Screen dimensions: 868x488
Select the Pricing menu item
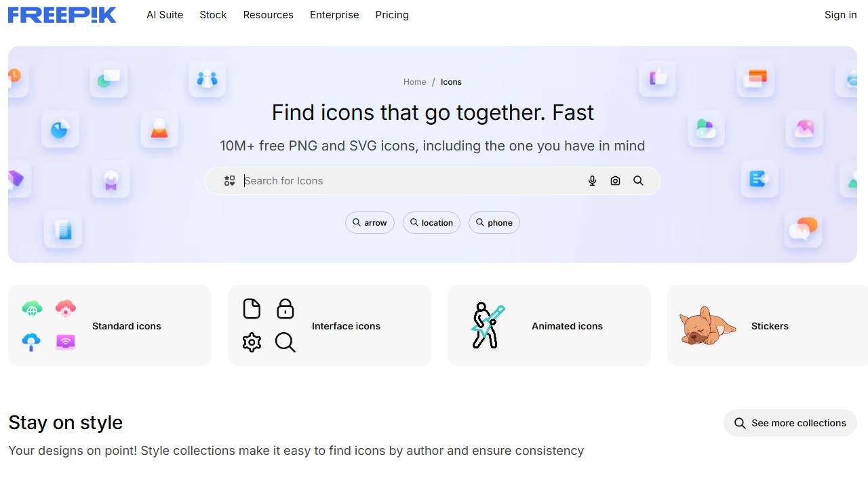(x=392, y=14)
